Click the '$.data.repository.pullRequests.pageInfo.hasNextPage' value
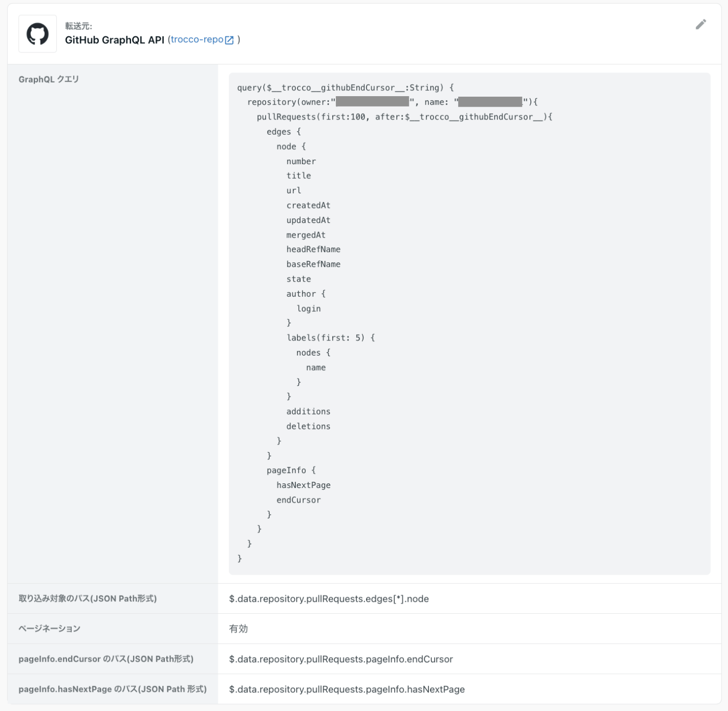Viewport: 728px width, 711px height. (347, 689)
